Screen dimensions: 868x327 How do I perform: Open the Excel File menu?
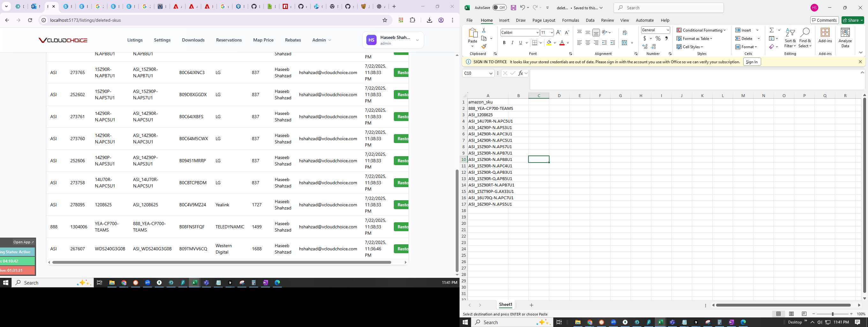click(469, 20)
